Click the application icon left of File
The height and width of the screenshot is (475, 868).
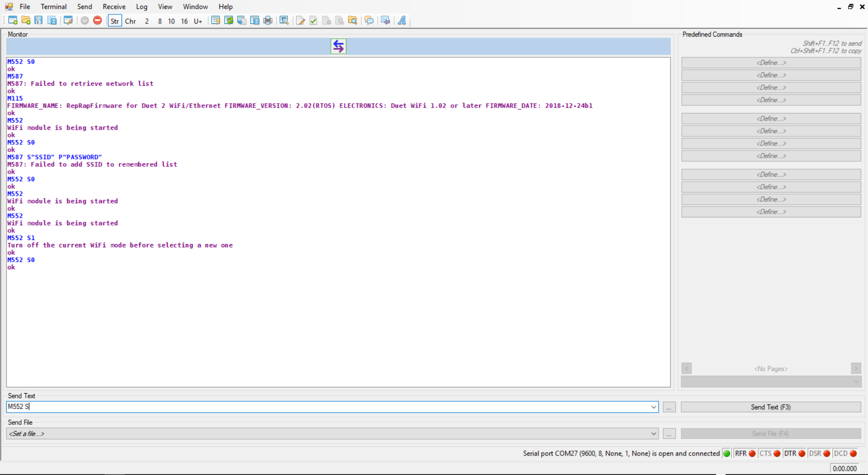9,7
